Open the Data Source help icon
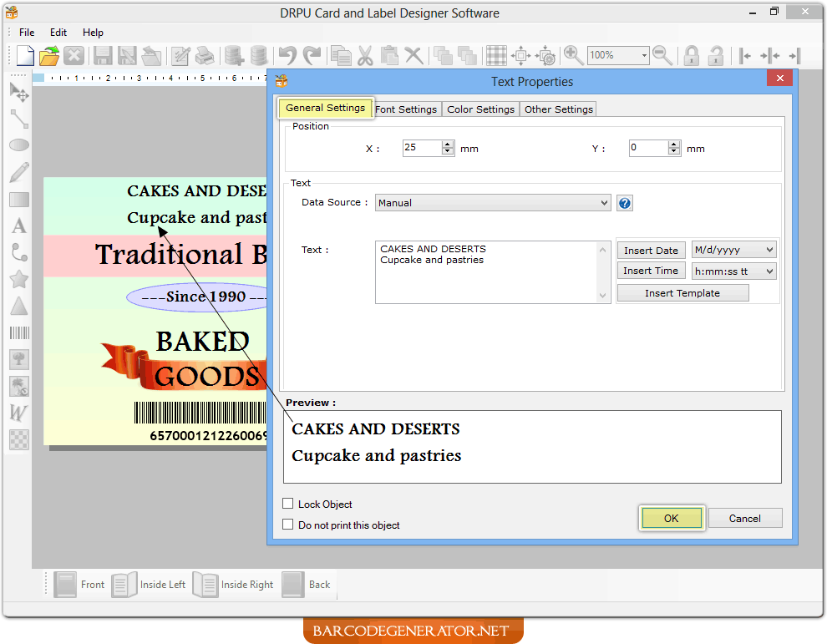This screenshot has height=644, width=827. tap(625, 203)
